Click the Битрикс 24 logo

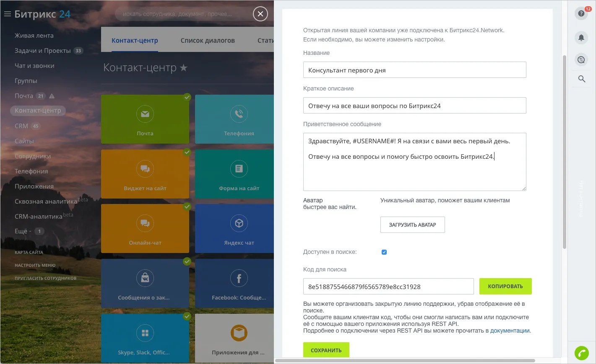pyautogui.click(x=42, y=14)
